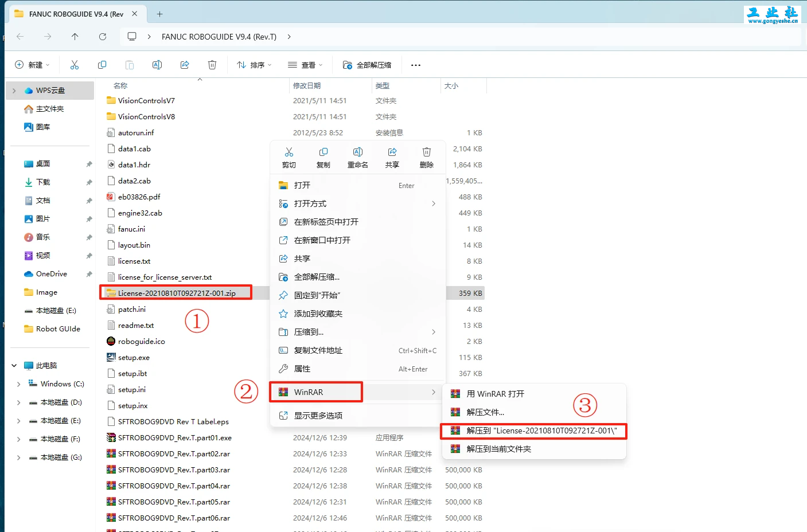Select the VisionControlsV7 folder
Viewport: 807px width, 532px height.
click(146, 101)
